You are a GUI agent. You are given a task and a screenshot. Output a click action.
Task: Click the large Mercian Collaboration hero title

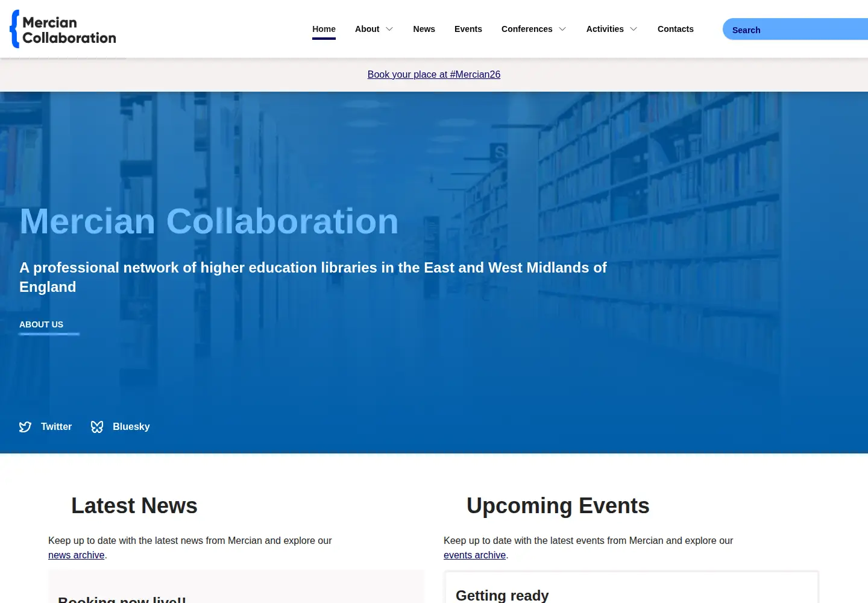(209, 221)
